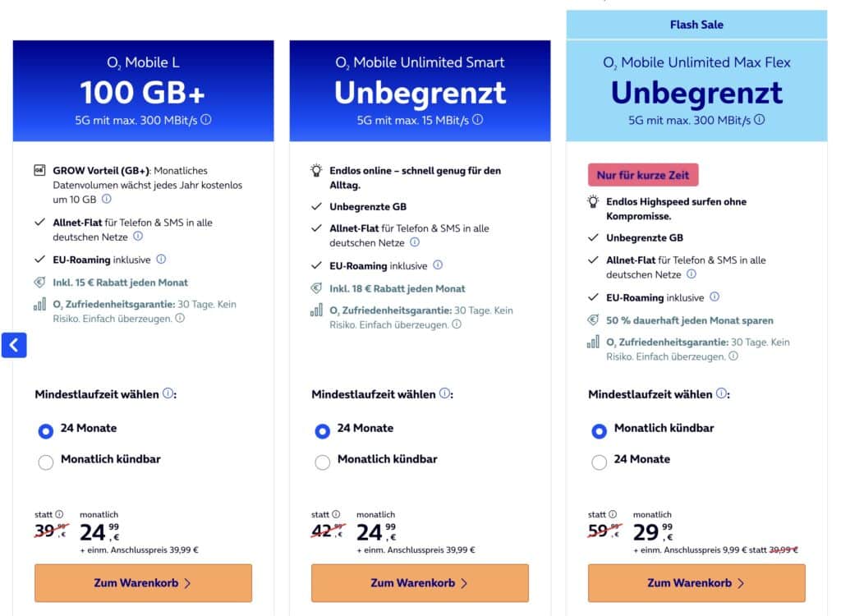Screen dimensions: 841x616
Task: Select 24 Monate option in Mobile L card
Action: point(46,430)
